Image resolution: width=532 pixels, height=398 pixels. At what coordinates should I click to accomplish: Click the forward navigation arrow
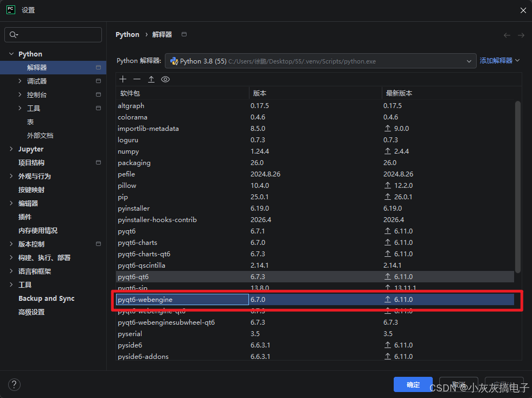[x=521, y=35]
